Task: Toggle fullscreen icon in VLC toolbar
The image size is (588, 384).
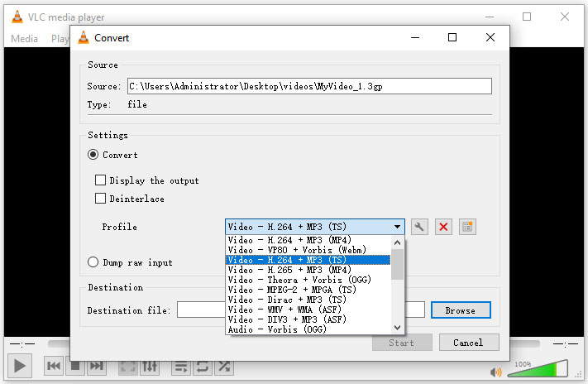Action: 128,367
